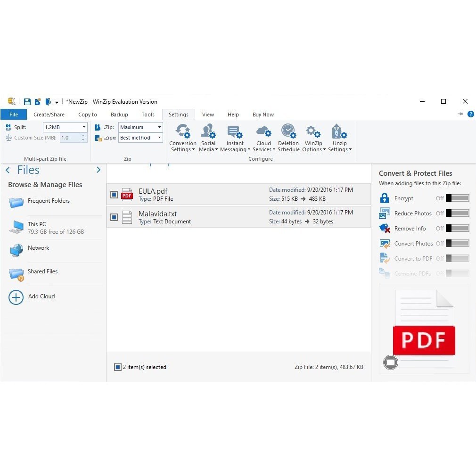Open This PC location
Image resolution: width=476 pixels, height=476 pixels.
click(x=55, y=228)
